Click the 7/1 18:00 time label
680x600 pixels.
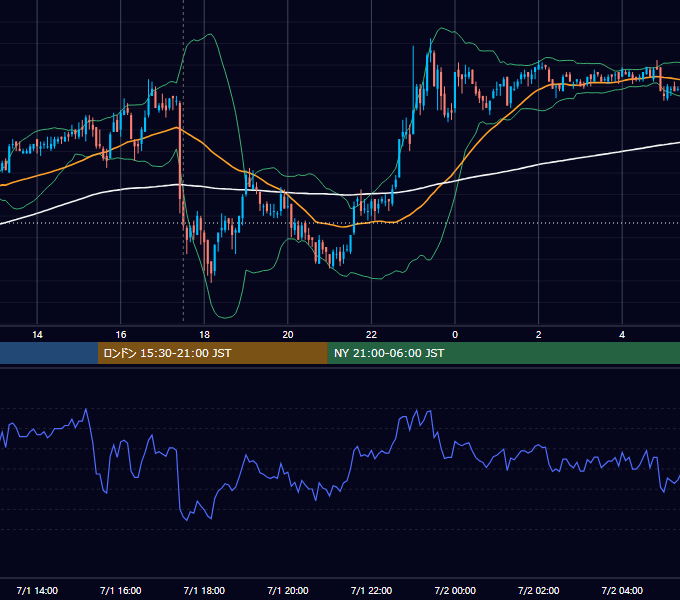point(204,590)
